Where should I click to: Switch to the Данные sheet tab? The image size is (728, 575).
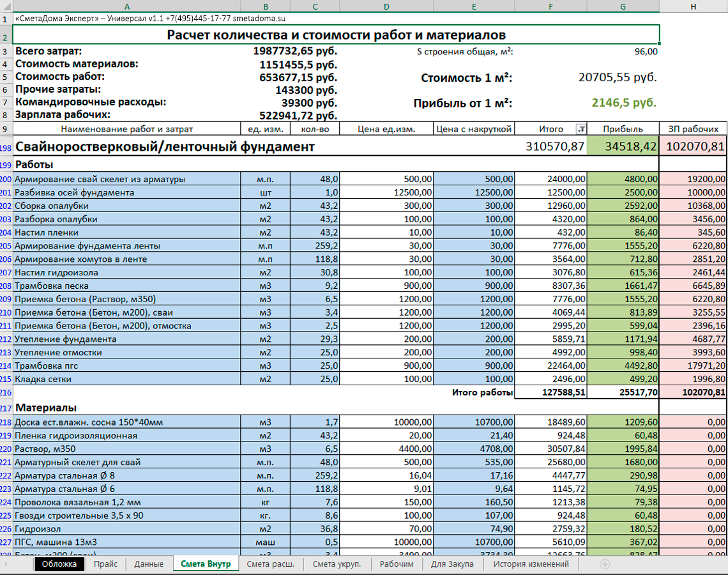[x=149, y=564]
